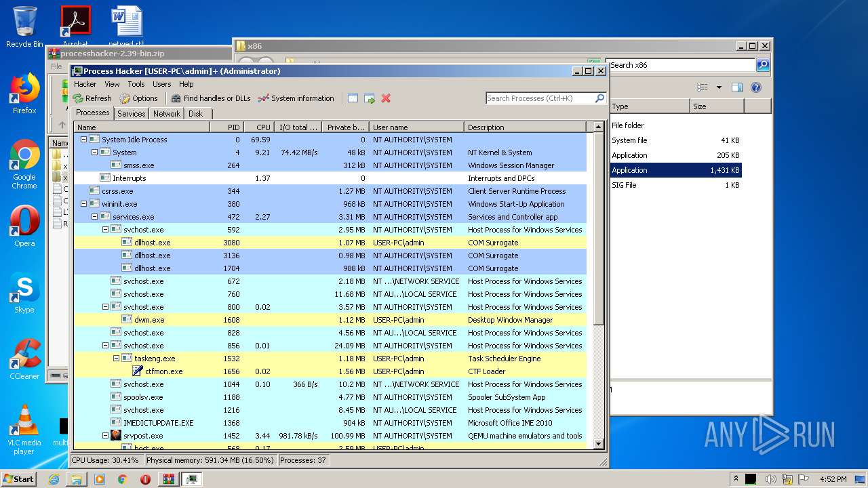Click the process list scroll-up arrow

598,127
